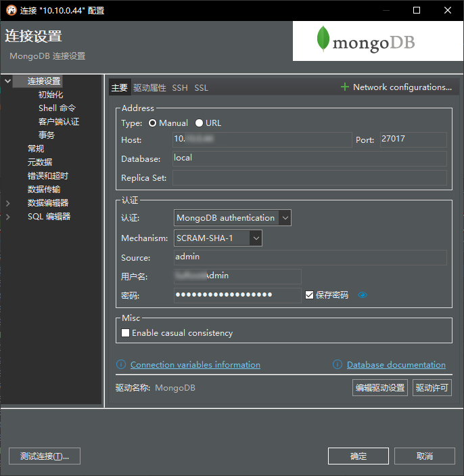Image resolution: width=464 pixels, height=476 pixels.
Task: Open 错误和超时 settings page
Action: (x=48, y=176)
